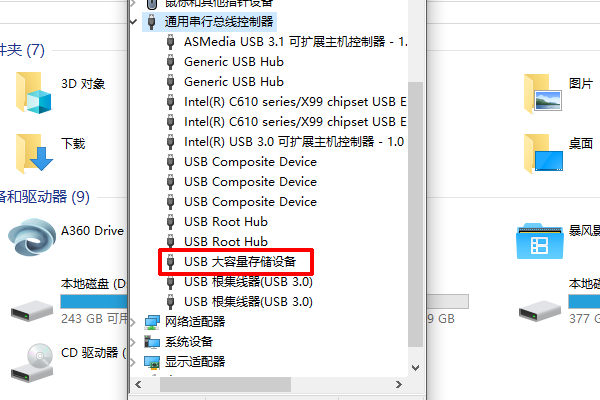Select the first Generic USB Hub entry
Viewport: 600px width, 400px height.
234,62
